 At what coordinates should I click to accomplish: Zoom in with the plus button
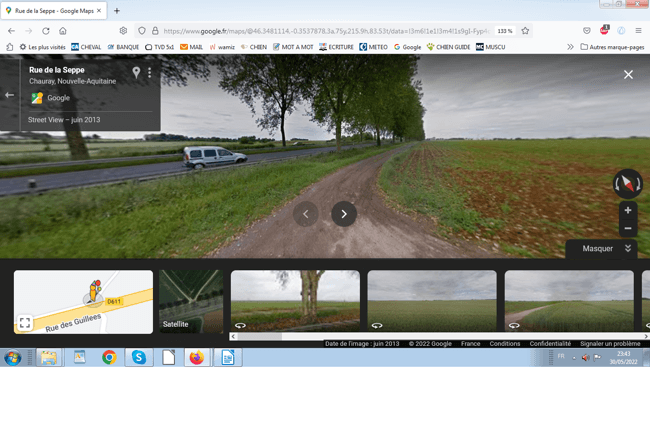(627, 211)
